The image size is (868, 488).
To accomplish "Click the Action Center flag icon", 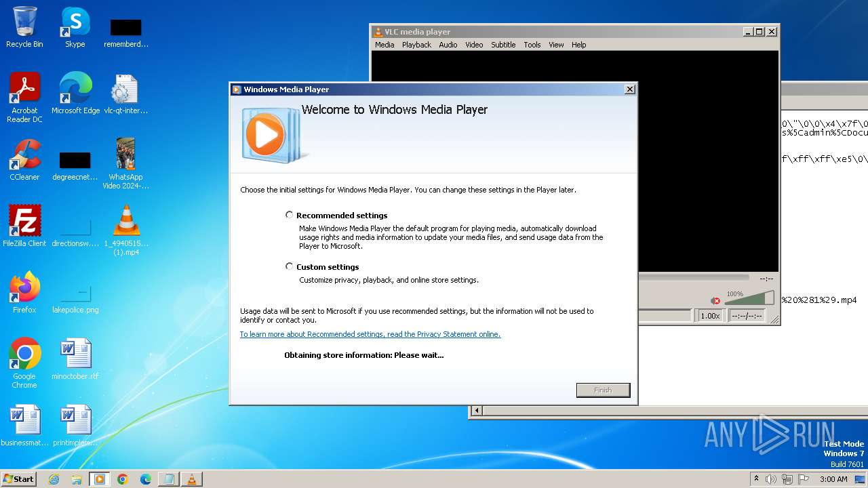I will tap(804, 479).
